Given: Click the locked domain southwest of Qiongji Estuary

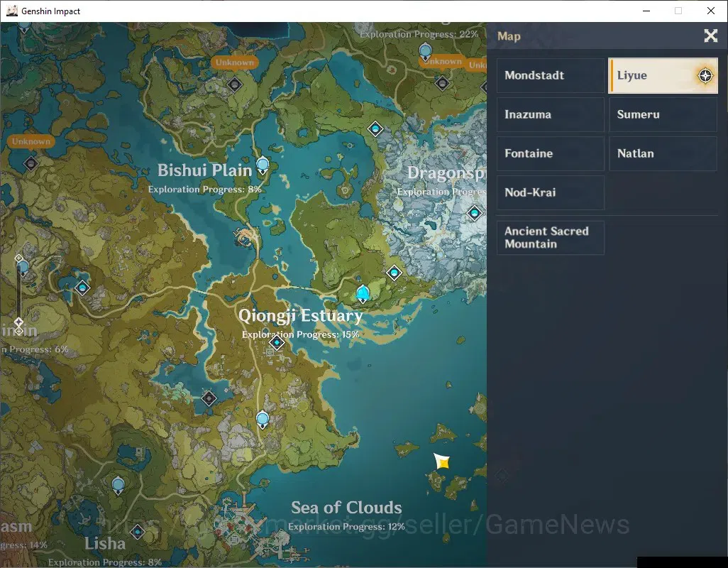Looking at the screenshot, I should (209, 398).
